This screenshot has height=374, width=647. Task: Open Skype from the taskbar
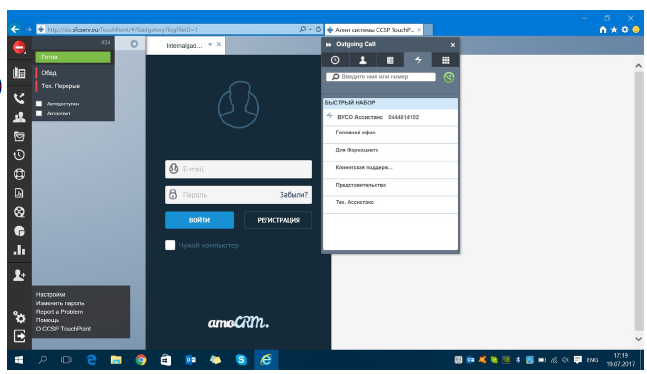pos(241,360)
